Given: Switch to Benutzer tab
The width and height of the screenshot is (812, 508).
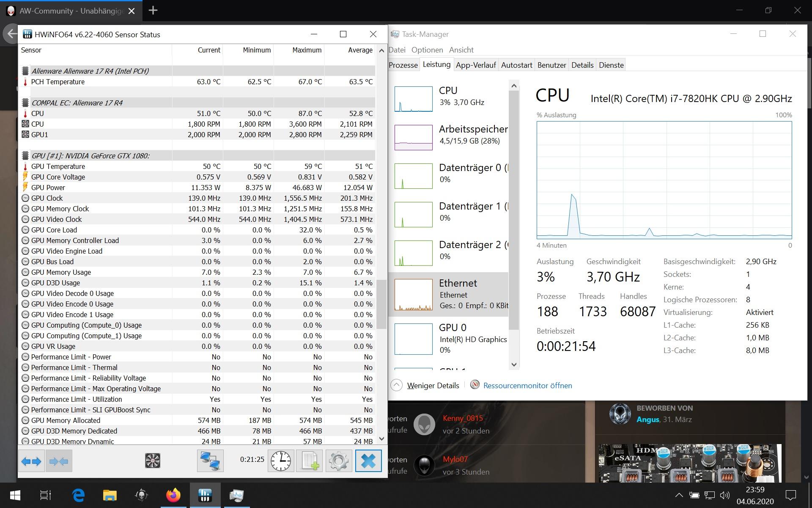Looking at the screenshot, I should pos(551,65).
